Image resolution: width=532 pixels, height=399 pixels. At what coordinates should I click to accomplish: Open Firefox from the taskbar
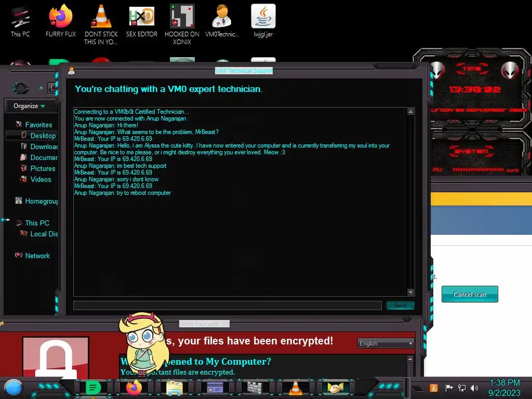(134, 388)
